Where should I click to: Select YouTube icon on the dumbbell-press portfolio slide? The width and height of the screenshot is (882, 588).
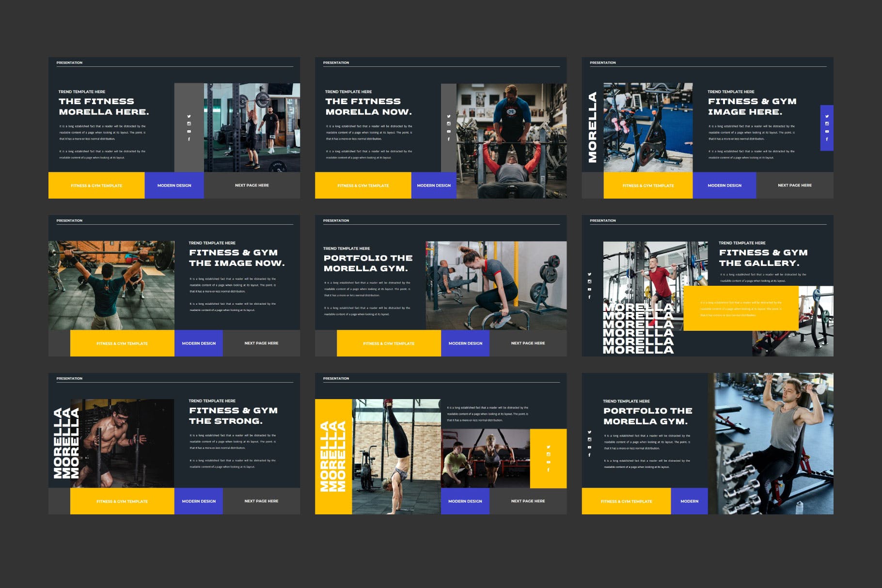click(589, 447)
